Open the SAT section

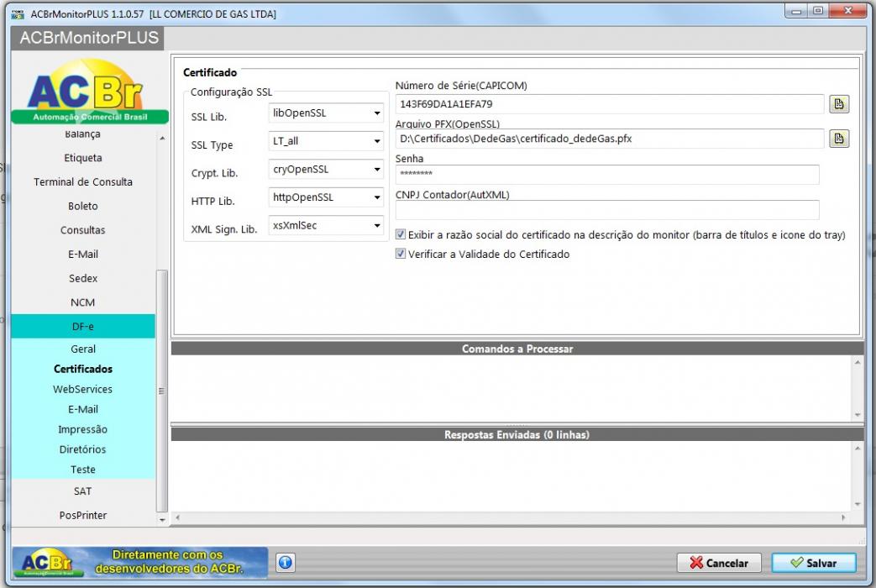coord(82,491)
